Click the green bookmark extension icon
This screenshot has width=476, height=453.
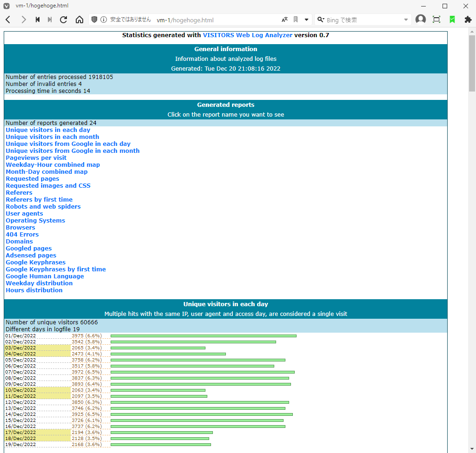pos(452,20)
